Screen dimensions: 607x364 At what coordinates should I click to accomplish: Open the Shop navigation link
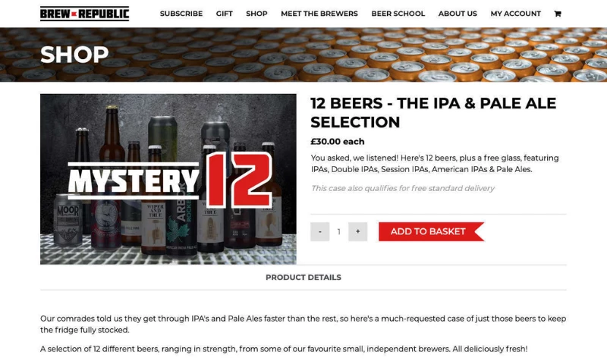tap(256, 14)
